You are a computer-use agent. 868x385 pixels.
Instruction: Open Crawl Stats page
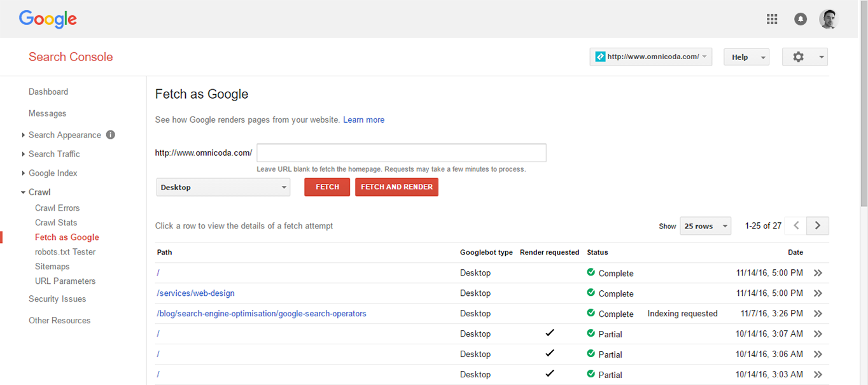(x=56, y=223)
